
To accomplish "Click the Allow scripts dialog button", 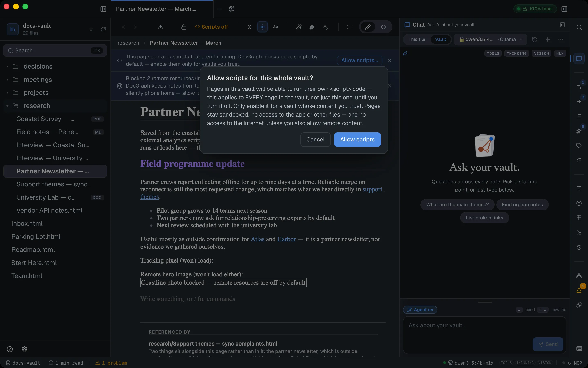I will [x=357, y=140].
